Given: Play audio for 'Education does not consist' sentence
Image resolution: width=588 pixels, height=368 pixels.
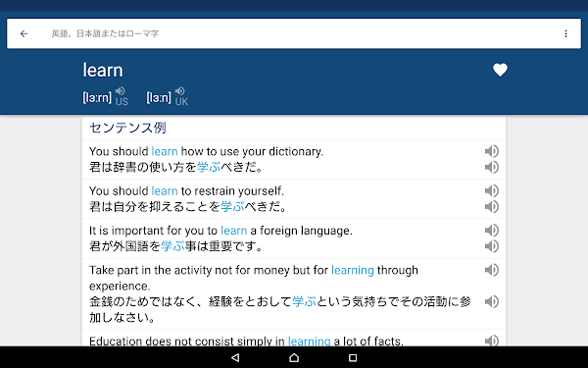Looking at the screenshot, I should click(x=491, y=341).
